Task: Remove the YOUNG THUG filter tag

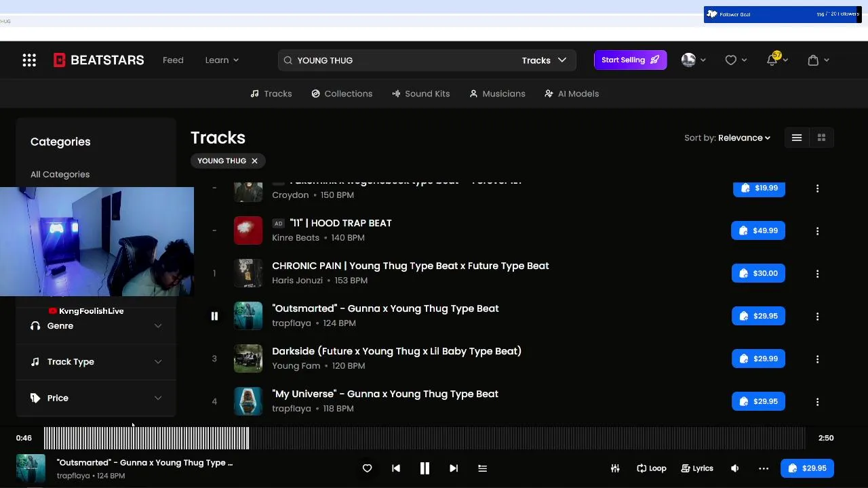Action: point(254,161)
